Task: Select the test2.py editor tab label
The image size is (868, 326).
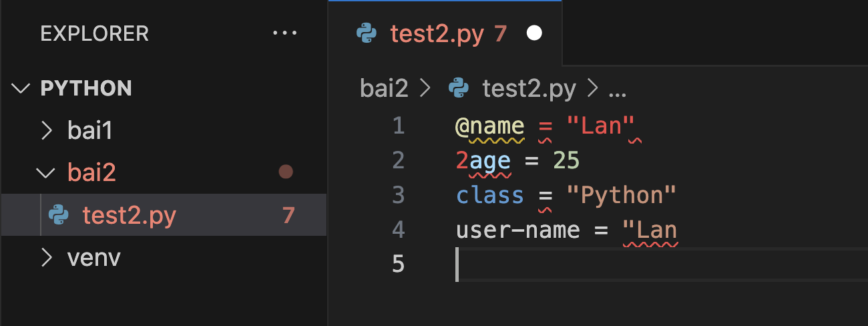Action: (x=437, y=33)
